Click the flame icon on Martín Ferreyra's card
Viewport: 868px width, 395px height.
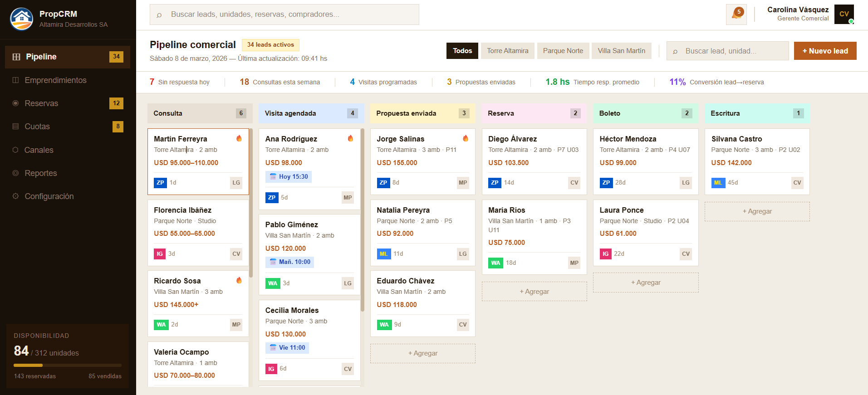tap(239, 138)
